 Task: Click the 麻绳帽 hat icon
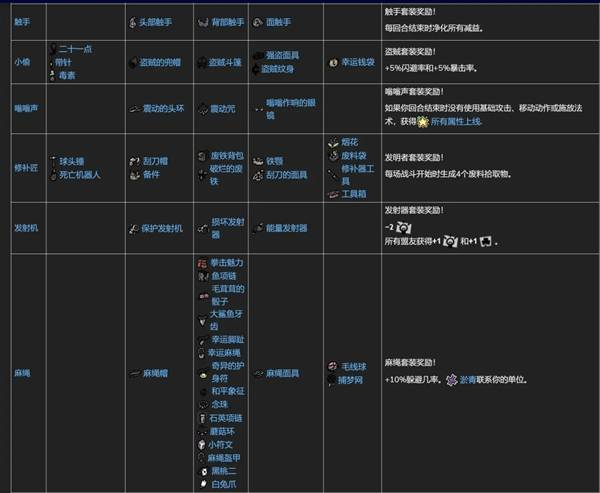[132, 373]
